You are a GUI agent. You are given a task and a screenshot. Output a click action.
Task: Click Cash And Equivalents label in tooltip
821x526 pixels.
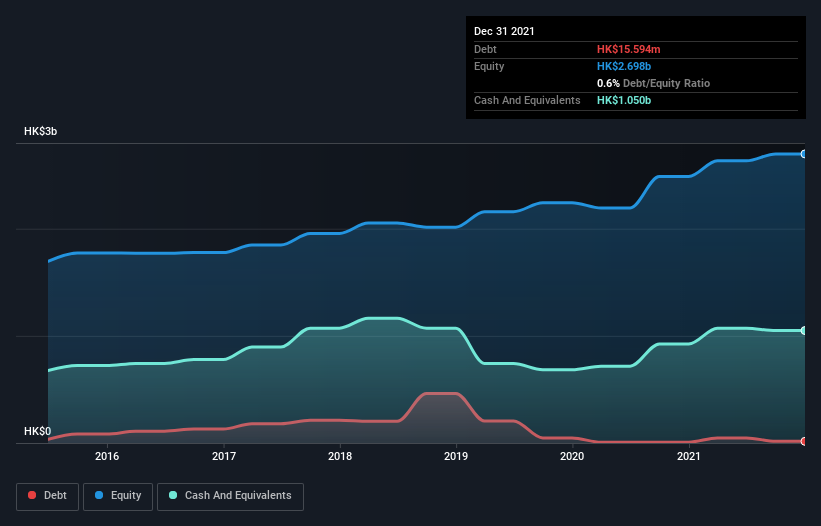(527, 100)
